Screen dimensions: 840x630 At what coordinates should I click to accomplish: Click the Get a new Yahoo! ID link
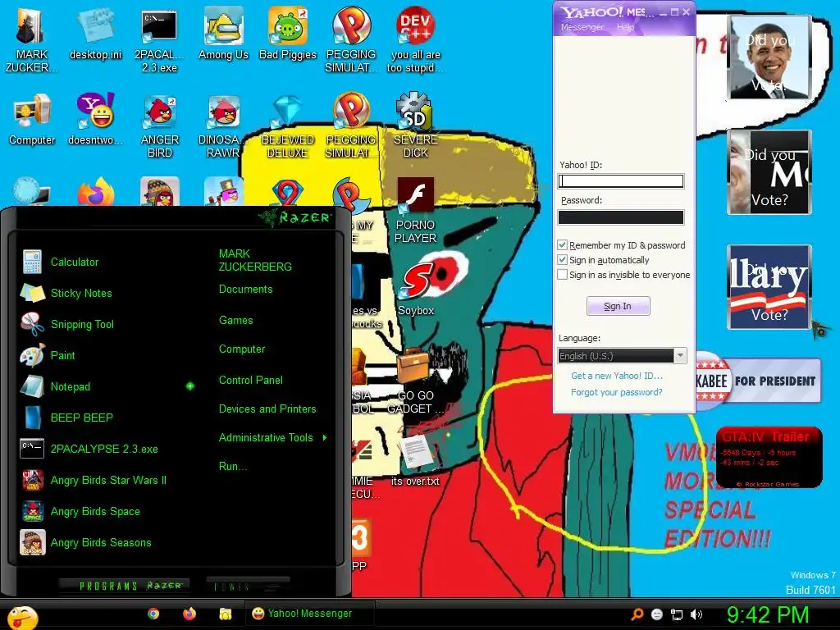point(617,376)
